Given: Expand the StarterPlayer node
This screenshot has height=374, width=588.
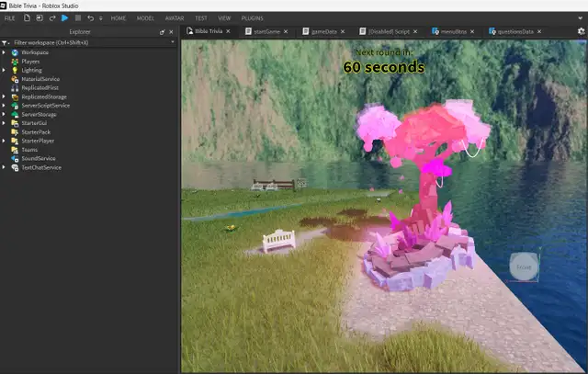Looking at the screenshot, I should tap(4, 141).
